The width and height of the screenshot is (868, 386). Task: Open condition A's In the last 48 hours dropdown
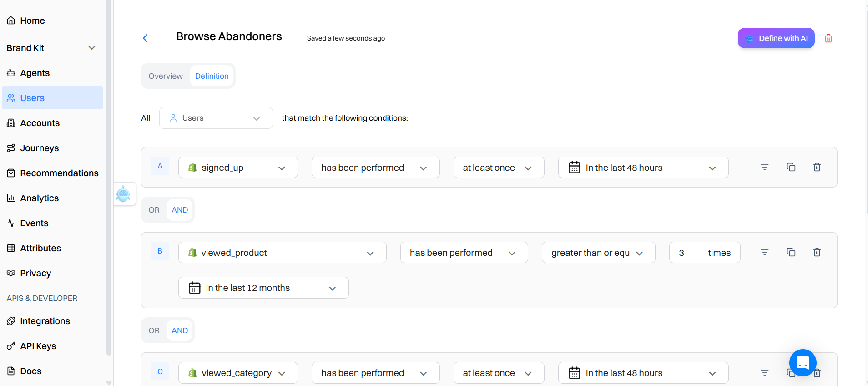tap(643, 168)
